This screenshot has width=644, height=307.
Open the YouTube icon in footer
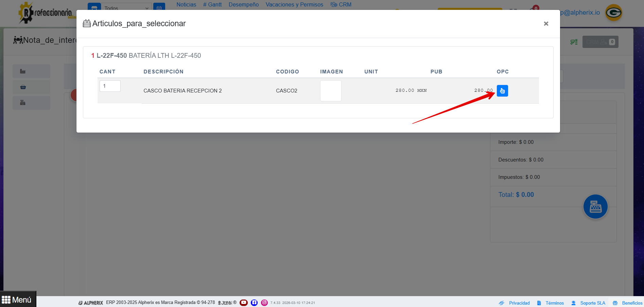244,303
